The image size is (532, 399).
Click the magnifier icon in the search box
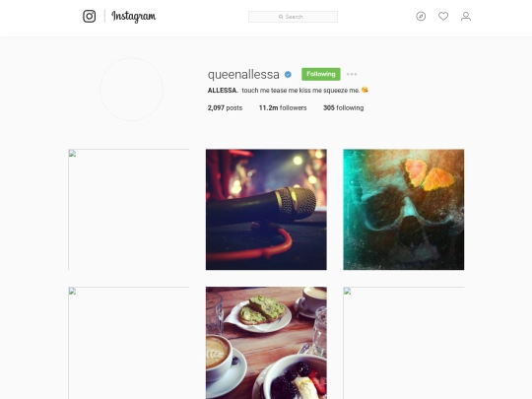[281, 17]
